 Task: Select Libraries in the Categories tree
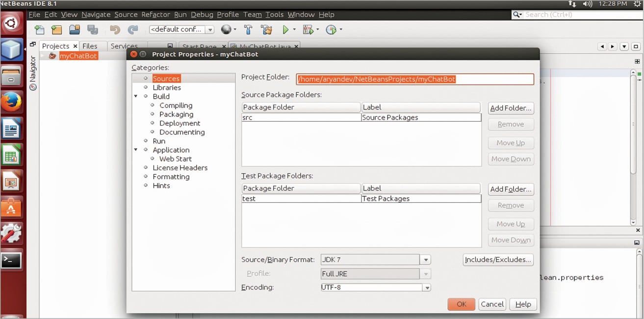point(167,87)
